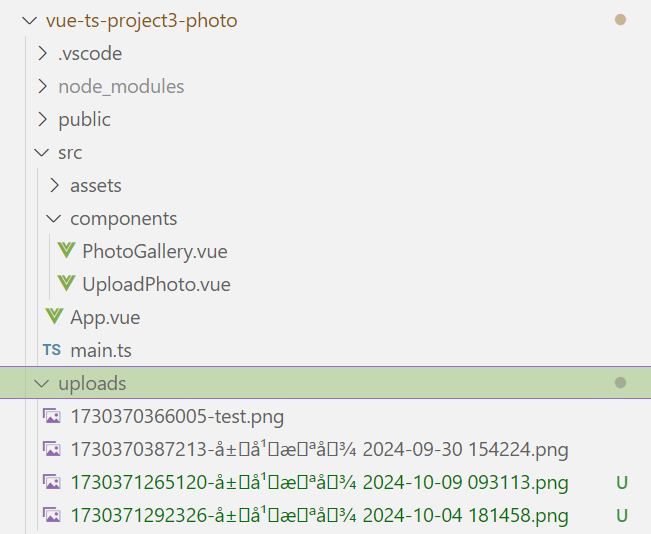Expand the assets folder chevron
Image resolution: width=651 pixels, height=534 pixels.
click(54, 185)
